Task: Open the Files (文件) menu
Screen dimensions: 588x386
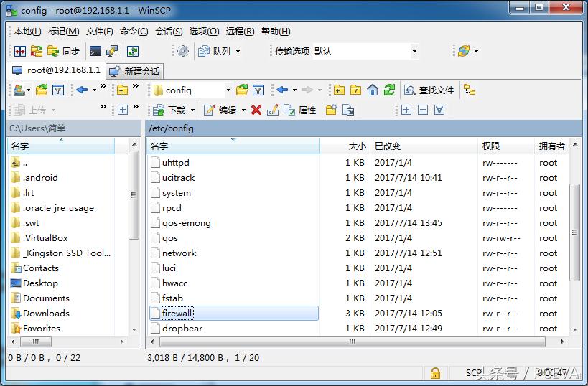Action: point(99,32)
